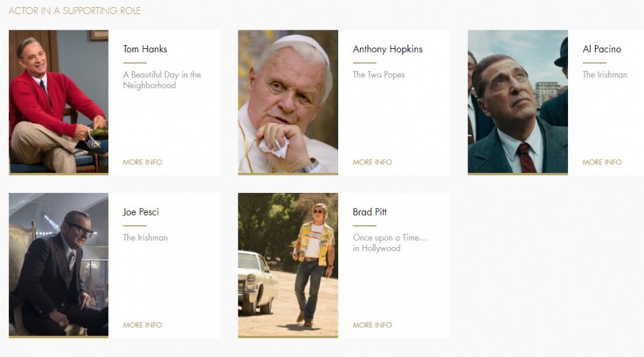644x357 pixels.
Task: Select the Anthony Hopkins name heading
Action: pyautogui.click(x=388, y=50)
